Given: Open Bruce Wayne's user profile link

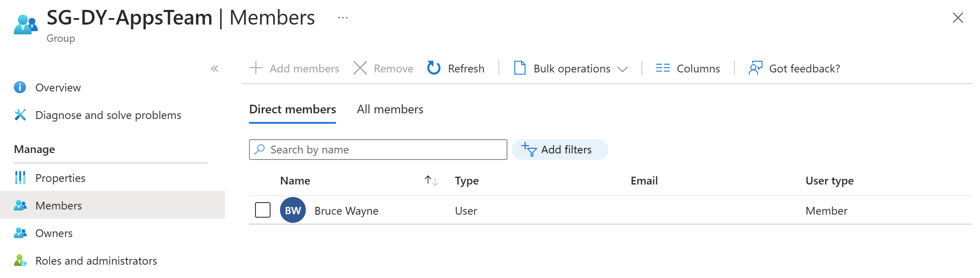Looking at the screenshot, I should (x=346, y=211).
